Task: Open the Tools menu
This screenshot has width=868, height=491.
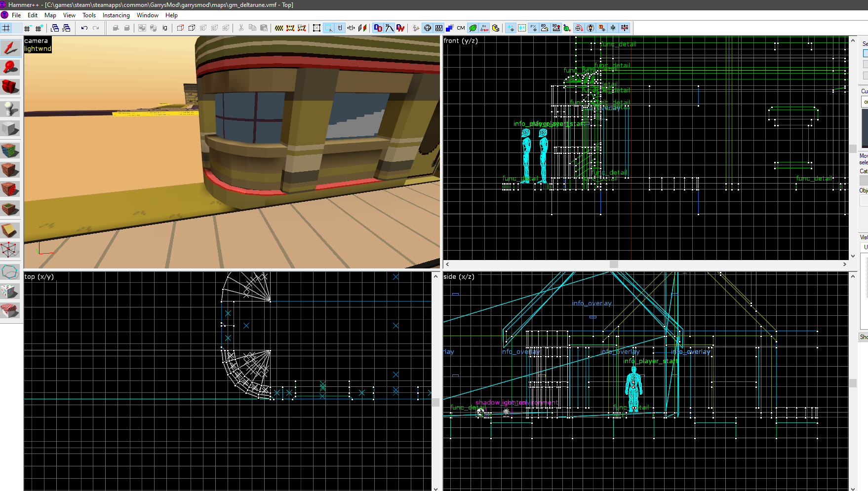Action: click(x=89, y=15)
